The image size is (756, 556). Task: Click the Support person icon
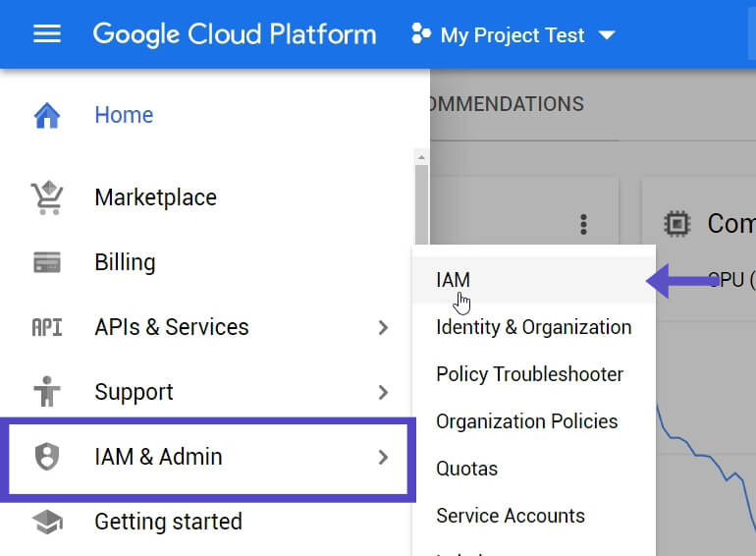pyautogui.click(x=47, y=392)
